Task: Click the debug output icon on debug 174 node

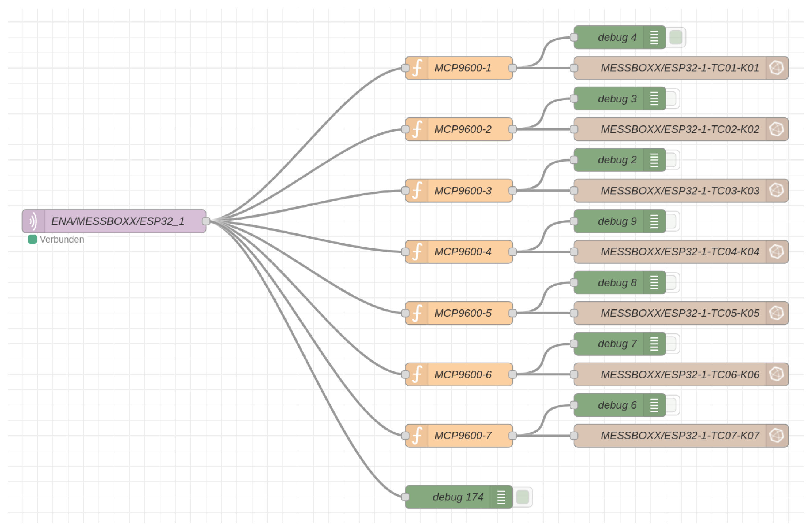Action: click(x=501, y=497)
